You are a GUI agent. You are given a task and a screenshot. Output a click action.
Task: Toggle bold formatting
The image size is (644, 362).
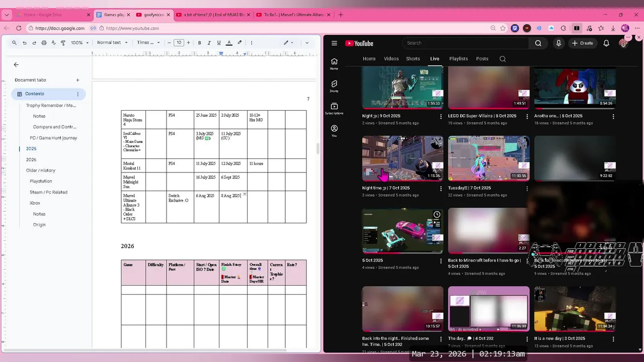point(200,43)
